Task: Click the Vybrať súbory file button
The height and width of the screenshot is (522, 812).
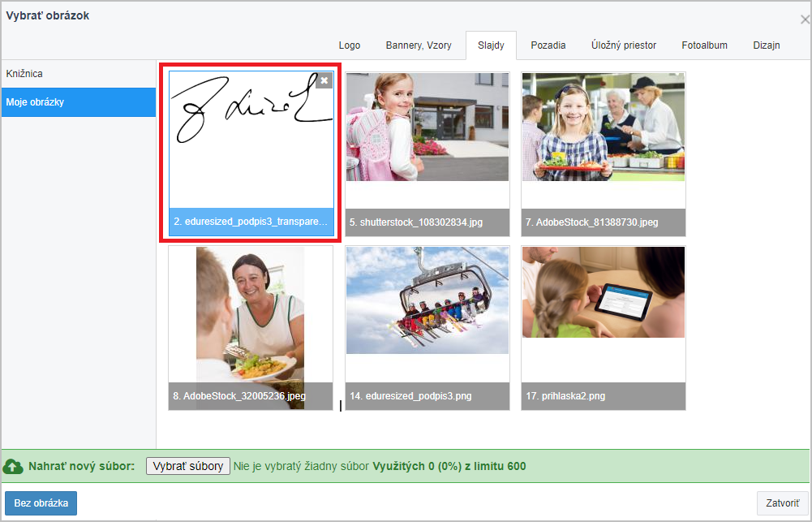Action: coord(188,466)
